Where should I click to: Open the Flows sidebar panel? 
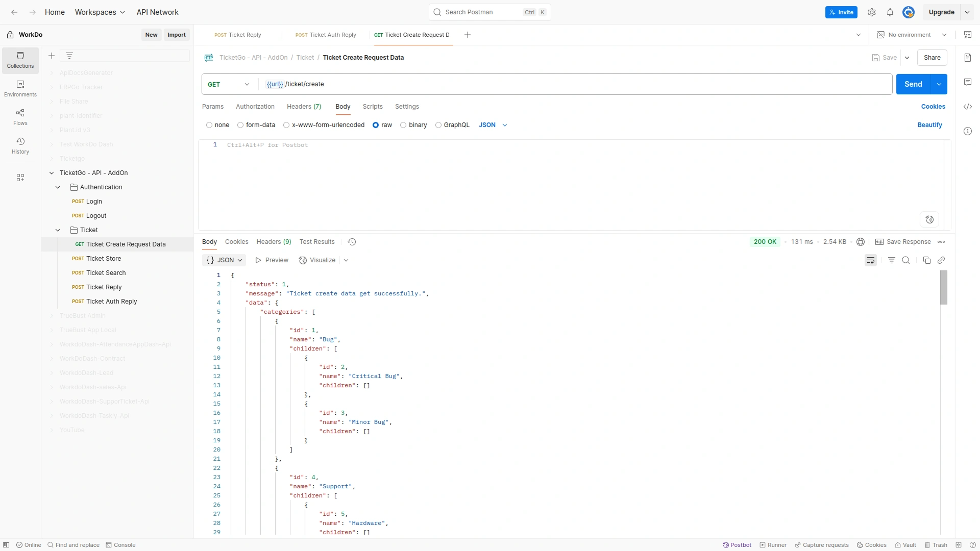click(x=20, y=117)
